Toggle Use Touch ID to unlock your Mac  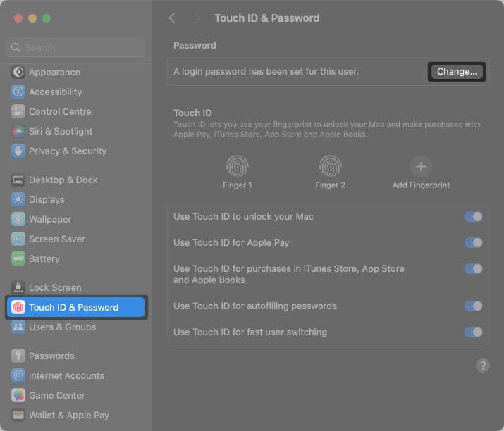pos(474,216)
